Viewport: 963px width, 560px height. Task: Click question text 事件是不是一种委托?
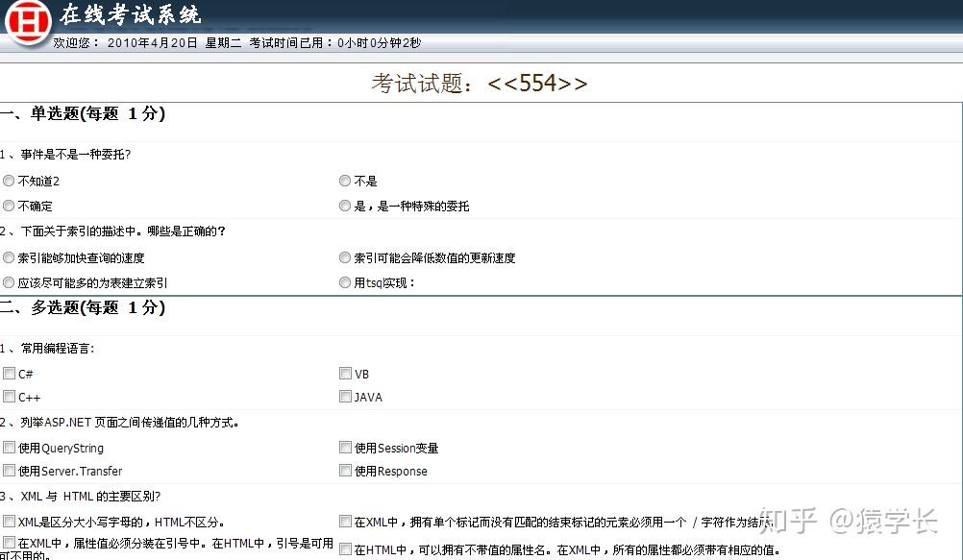coord(76,155)
